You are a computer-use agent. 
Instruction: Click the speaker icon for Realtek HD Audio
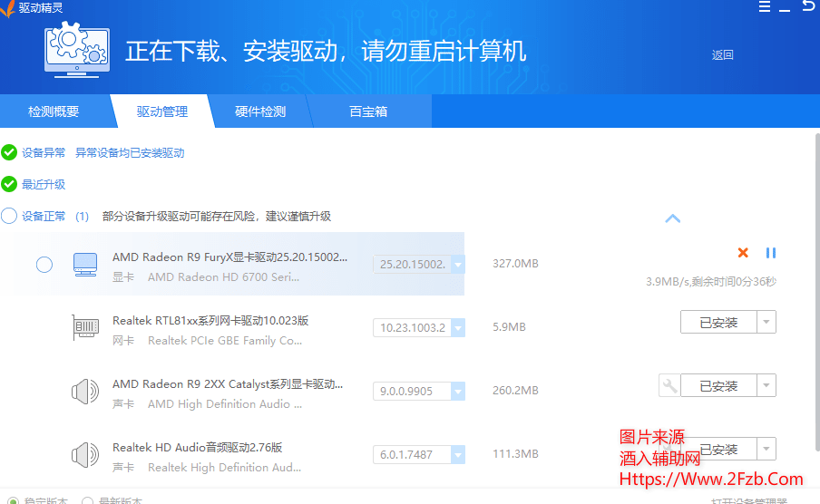(x=85, y=455)
